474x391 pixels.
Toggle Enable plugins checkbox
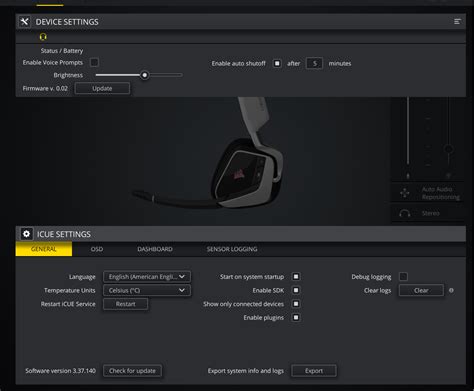coord(296,317)
